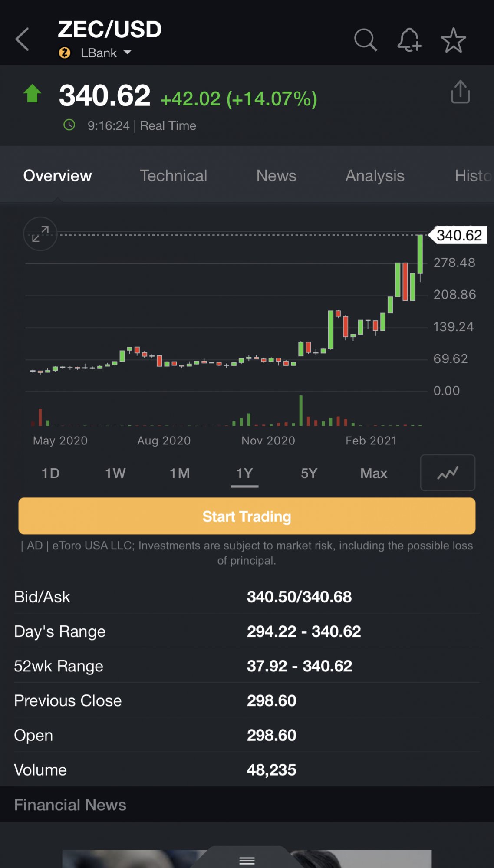
Task: Tap the Zcash coin logo
Action: (65, 53)
